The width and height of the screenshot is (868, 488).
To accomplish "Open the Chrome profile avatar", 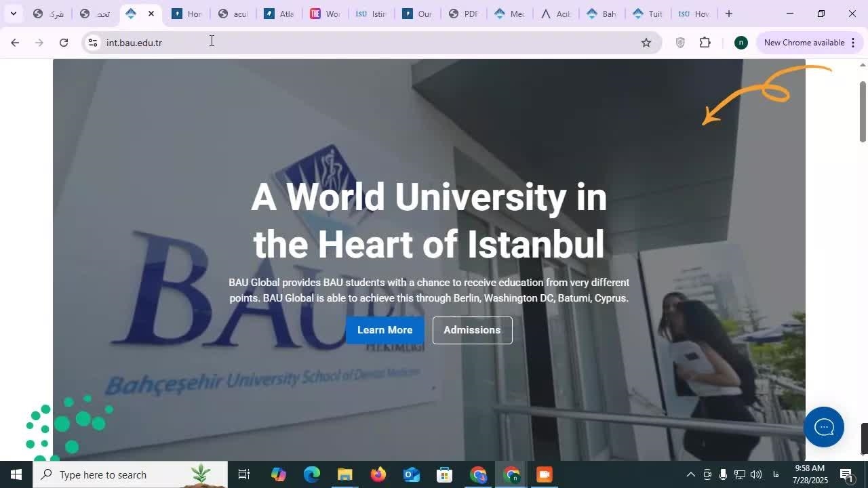I will click(x=741, y=43).
